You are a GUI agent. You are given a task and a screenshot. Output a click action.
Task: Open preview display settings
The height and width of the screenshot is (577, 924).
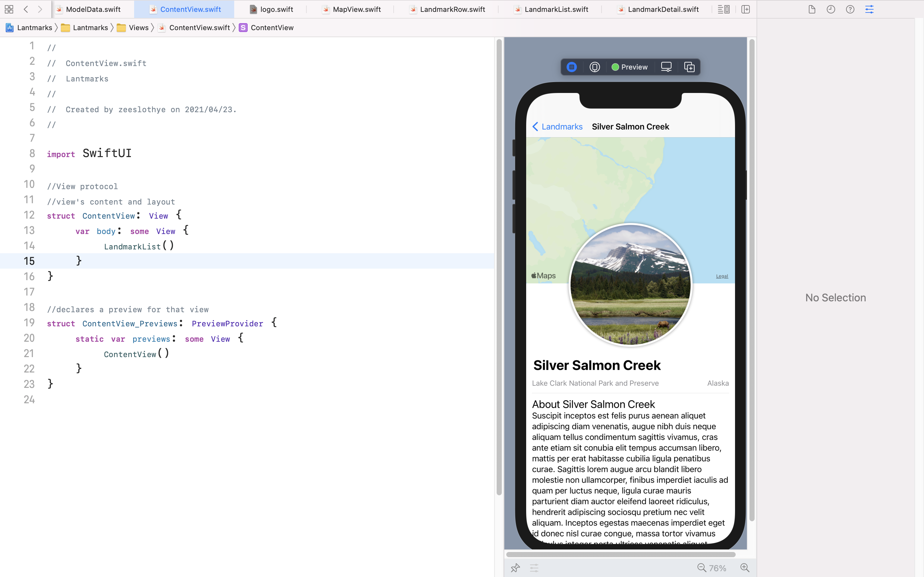(666, 67)
